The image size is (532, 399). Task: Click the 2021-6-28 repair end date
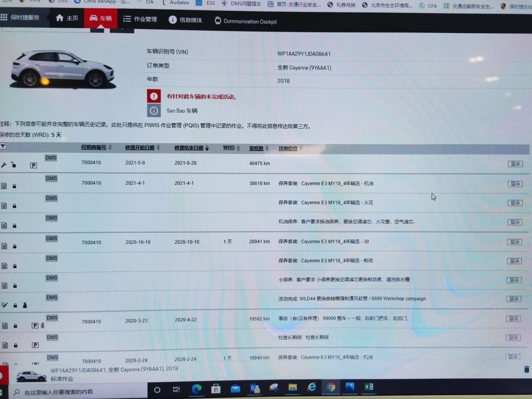pos(185,163)
